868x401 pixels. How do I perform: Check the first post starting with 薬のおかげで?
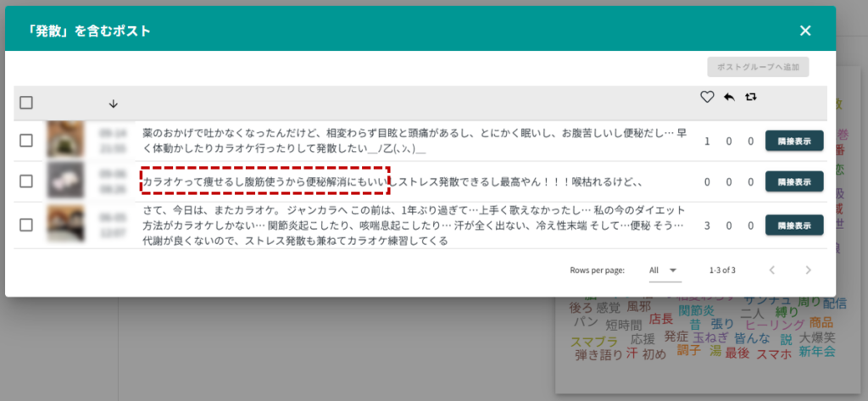pyautogui.click(x=26, y=141)
